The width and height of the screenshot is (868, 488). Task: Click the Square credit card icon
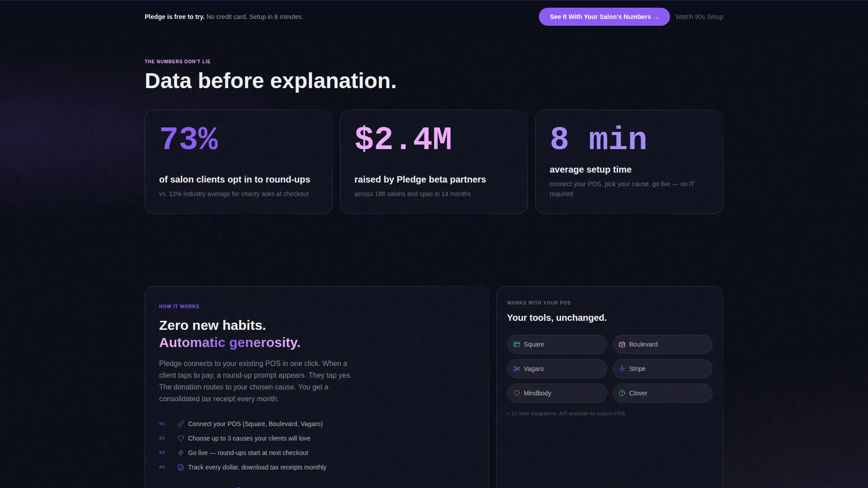coord(517,344)
